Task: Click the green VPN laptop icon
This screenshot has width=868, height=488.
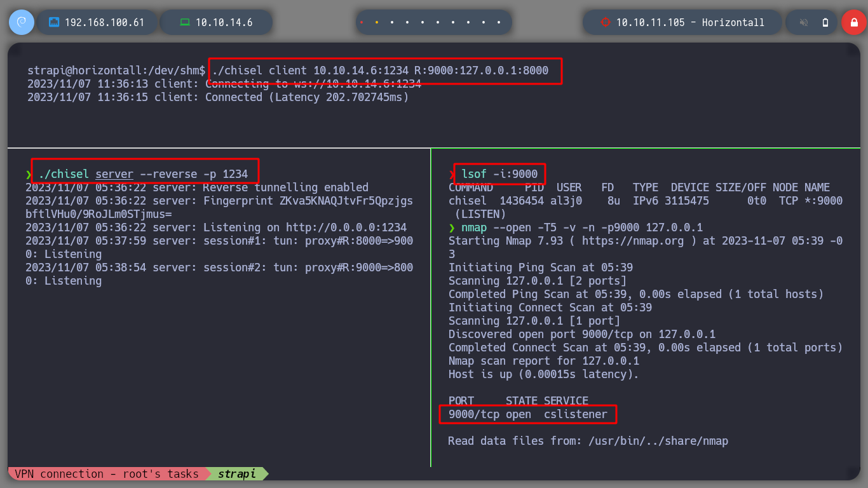Action: [x=185, y=22]
